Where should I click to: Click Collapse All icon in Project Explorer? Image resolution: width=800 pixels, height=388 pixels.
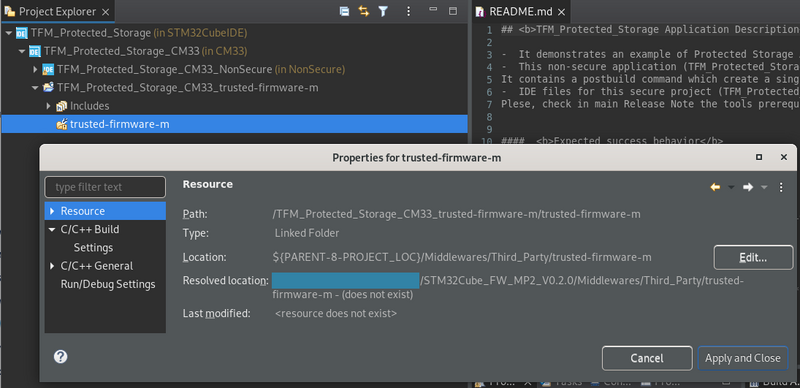344,11
